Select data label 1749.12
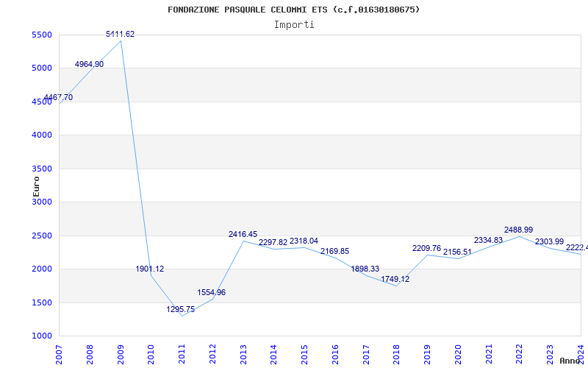588x368 pixels. click(x=395, y=279)
